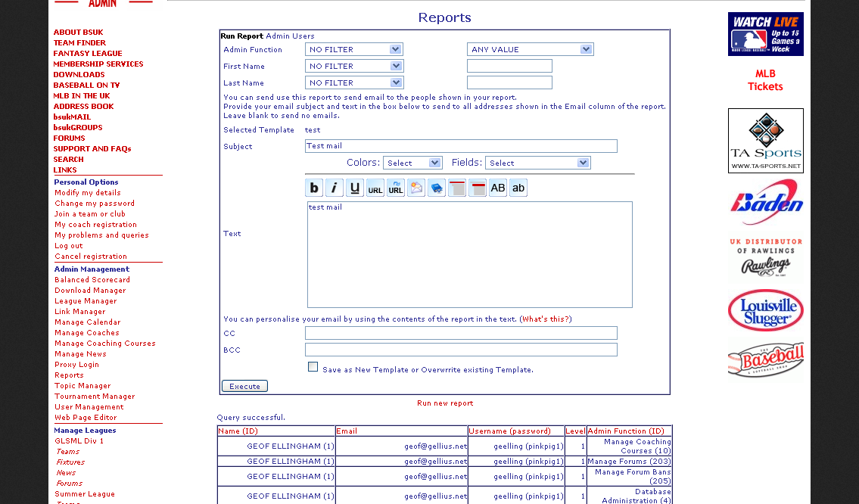This screenshot has height=504, width=859.
Task: Open the Web Page Editor link
Action: 86,418
